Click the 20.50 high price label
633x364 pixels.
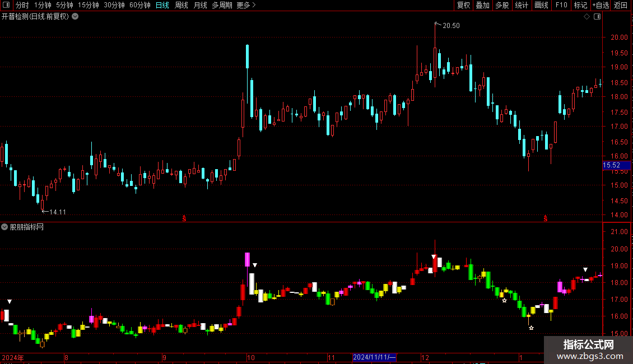[x=451, y=26]
